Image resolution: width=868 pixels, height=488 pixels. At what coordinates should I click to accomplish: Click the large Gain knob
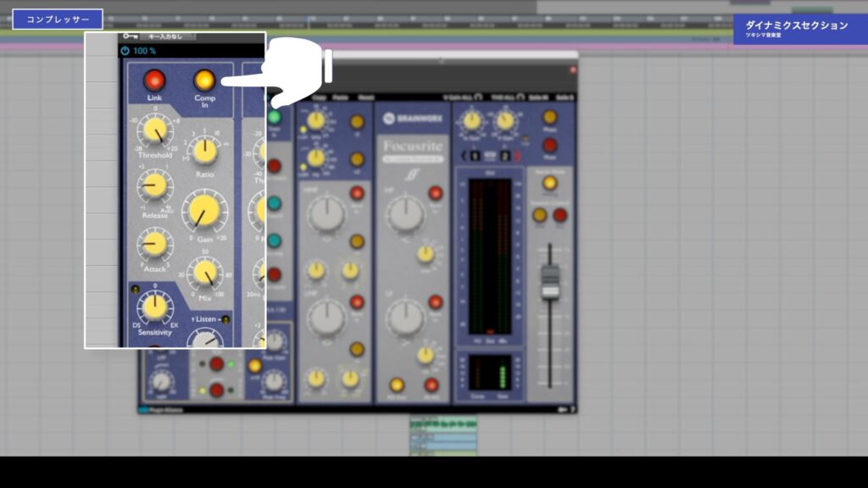click(x=204, y=211)
